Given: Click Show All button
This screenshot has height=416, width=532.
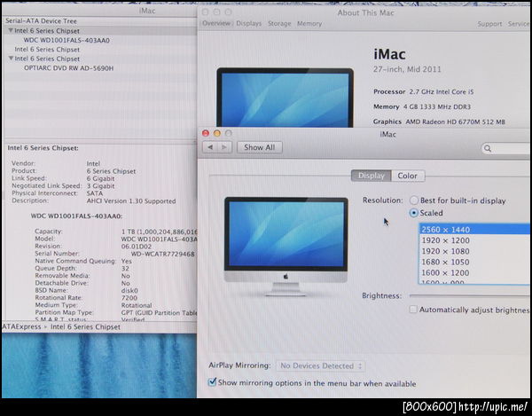Looking at the screenshot, I should (260, 147).
